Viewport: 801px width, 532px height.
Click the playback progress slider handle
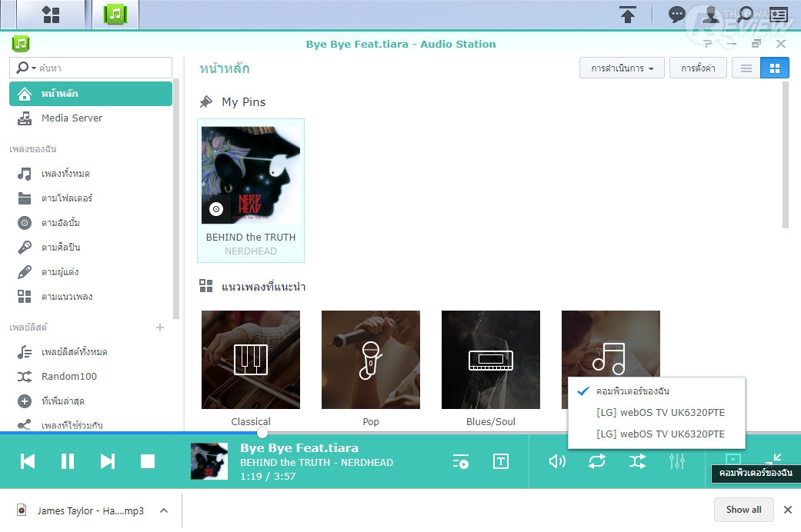[x=262, y=433]
